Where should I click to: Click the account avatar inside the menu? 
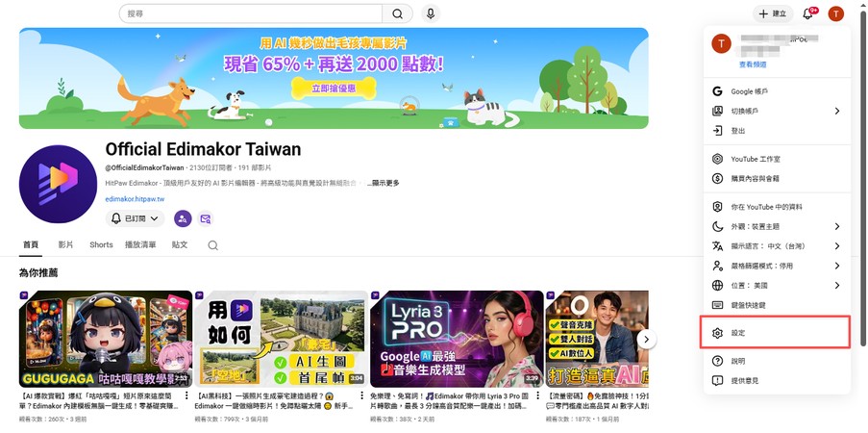pos(721,43)
